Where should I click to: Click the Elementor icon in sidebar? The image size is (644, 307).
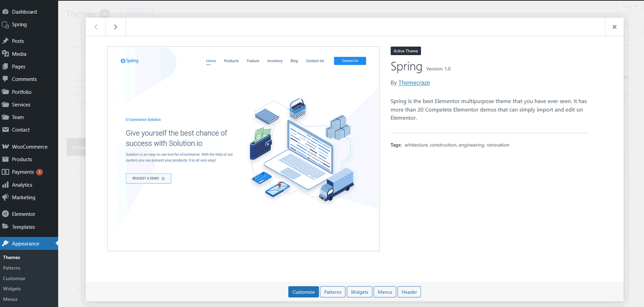pos(6,214)
